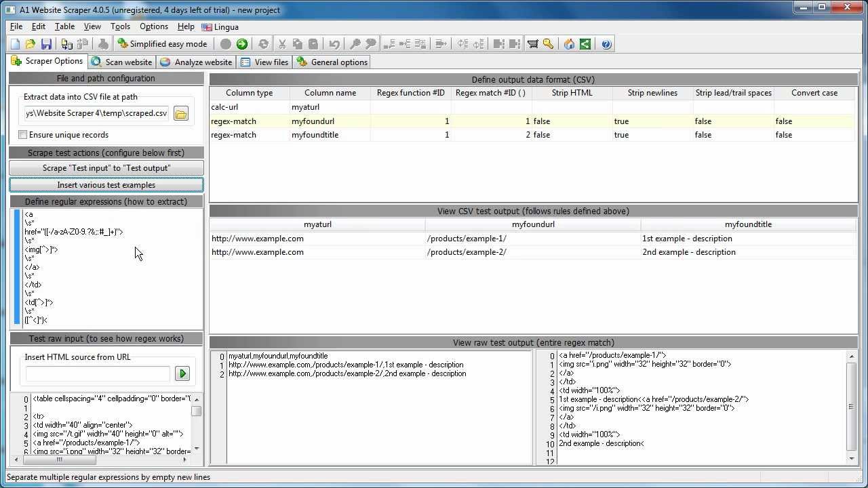Viewport: 868px width, 488px height.
Task: Open a project with the folder icon
Action: point(30,44)
